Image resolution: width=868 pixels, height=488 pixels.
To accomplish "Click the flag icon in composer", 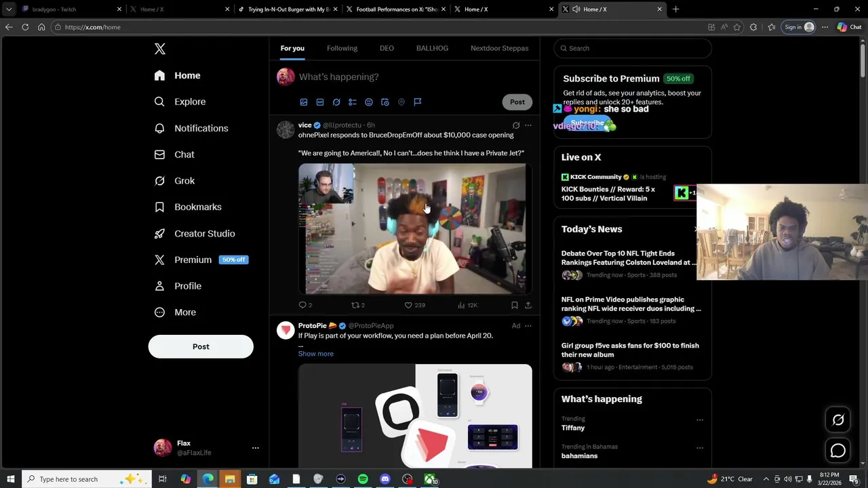I will point(418,102).
